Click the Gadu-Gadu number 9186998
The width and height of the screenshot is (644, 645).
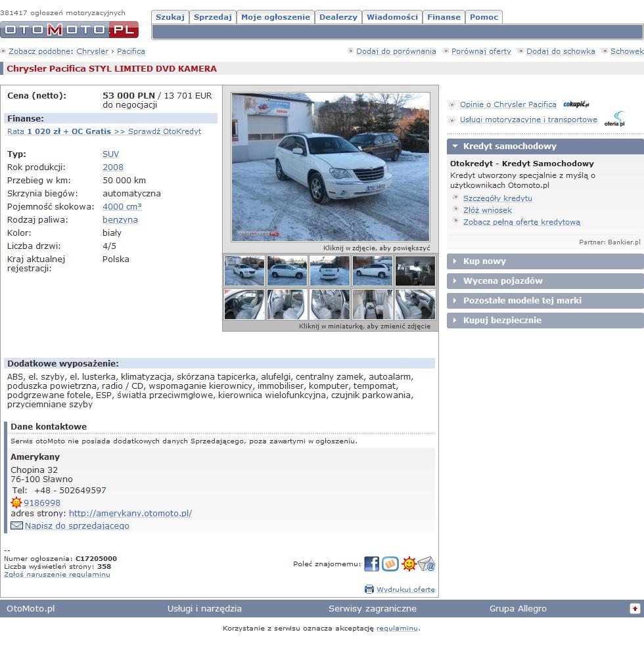42,502
